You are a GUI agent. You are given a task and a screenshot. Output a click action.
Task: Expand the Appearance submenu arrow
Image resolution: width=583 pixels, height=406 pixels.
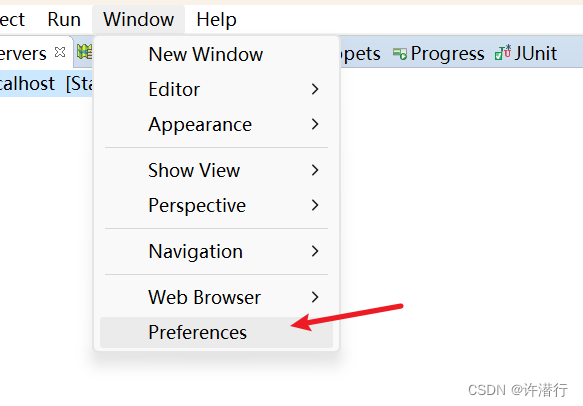click(x=315, y=124)
